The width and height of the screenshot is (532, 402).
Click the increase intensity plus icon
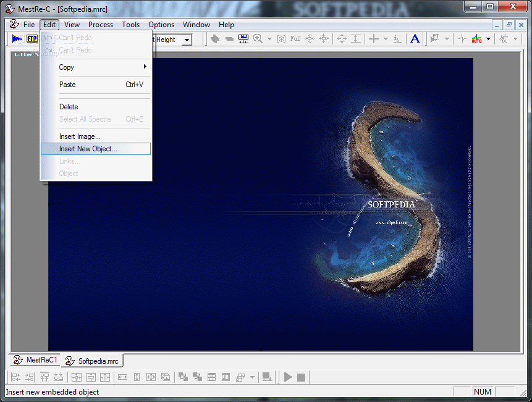point(215,39)
